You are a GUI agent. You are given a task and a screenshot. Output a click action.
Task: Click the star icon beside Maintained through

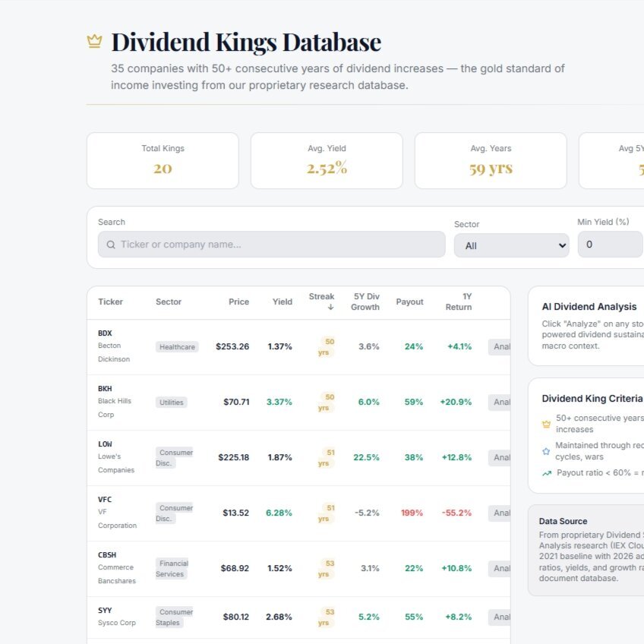point(546,451)
